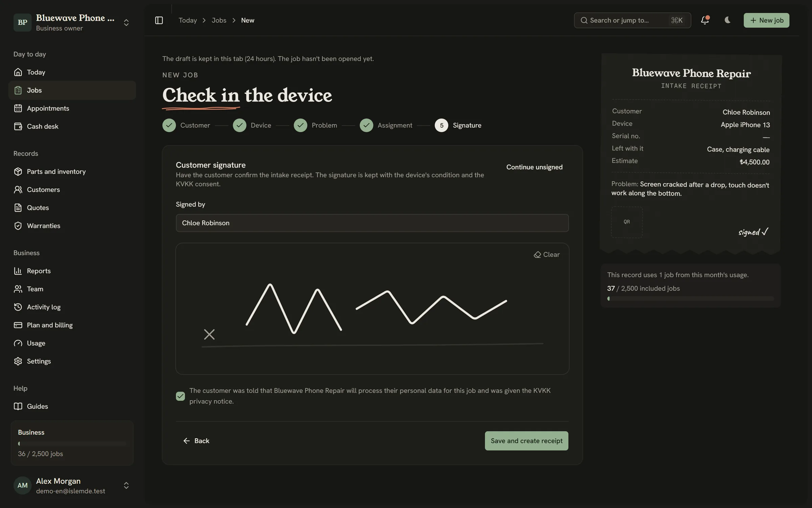Go to the Customer step
812x508 pixels.
[186, 125]
